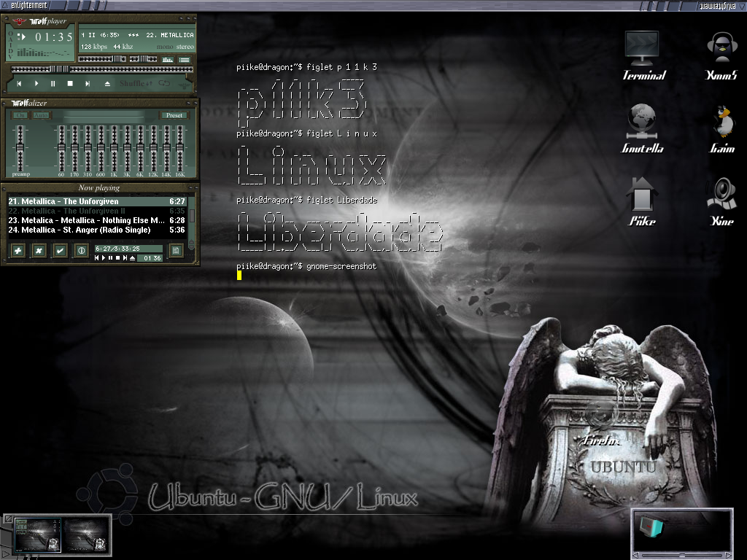Turn the equalizer On
747x560 pixels.
point(20,115)
